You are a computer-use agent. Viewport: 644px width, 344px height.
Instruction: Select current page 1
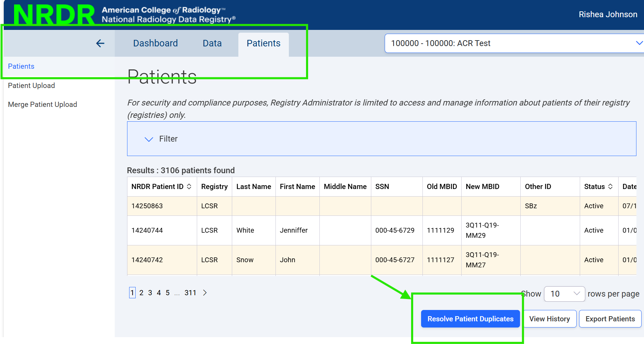coord(132,293)
